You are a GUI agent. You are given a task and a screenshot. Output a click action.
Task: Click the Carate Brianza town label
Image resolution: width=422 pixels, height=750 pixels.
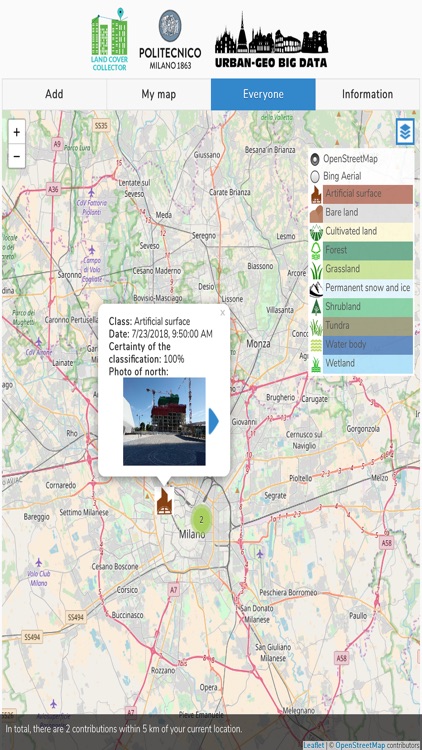230,192
